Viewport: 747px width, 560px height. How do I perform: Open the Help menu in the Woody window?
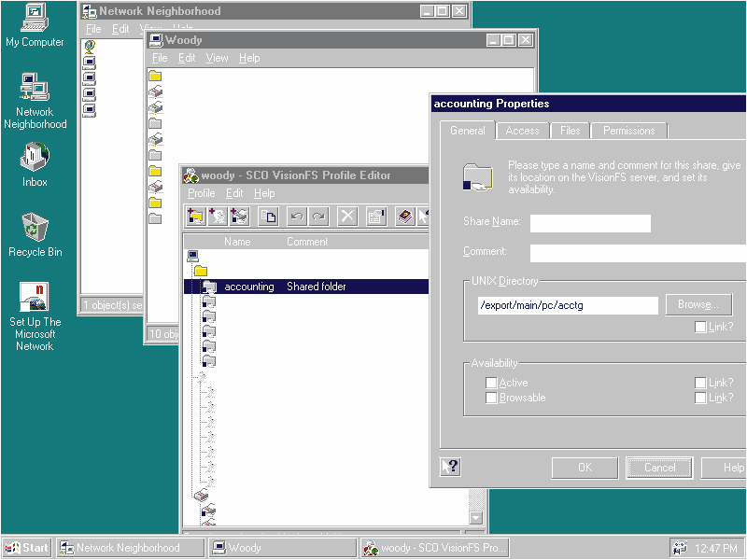click(x=249, y=58)
